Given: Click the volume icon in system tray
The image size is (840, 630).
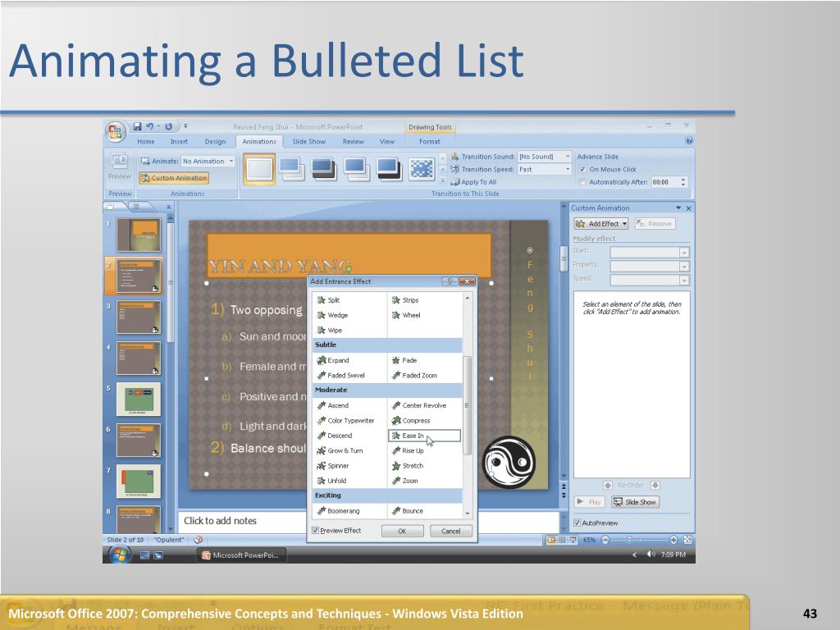Looking at the screenshot, I should (651, 555).
